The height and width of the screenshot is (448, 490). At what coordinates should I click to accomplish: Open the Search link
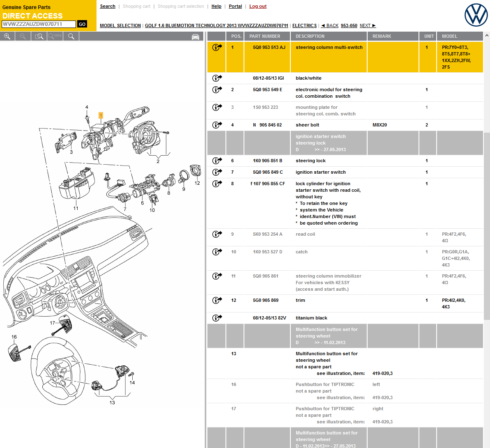click(108, 6)
